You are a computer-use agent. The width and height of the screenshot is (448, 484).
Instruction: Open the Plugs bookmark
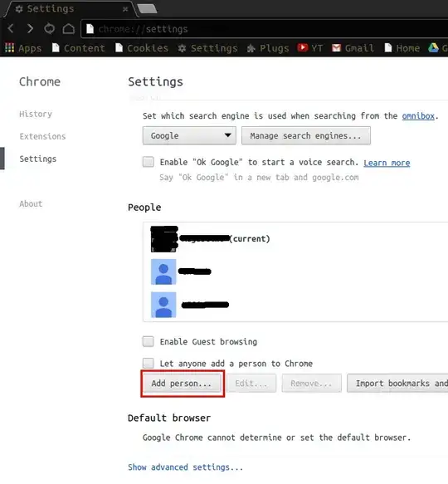coord(268,48)
